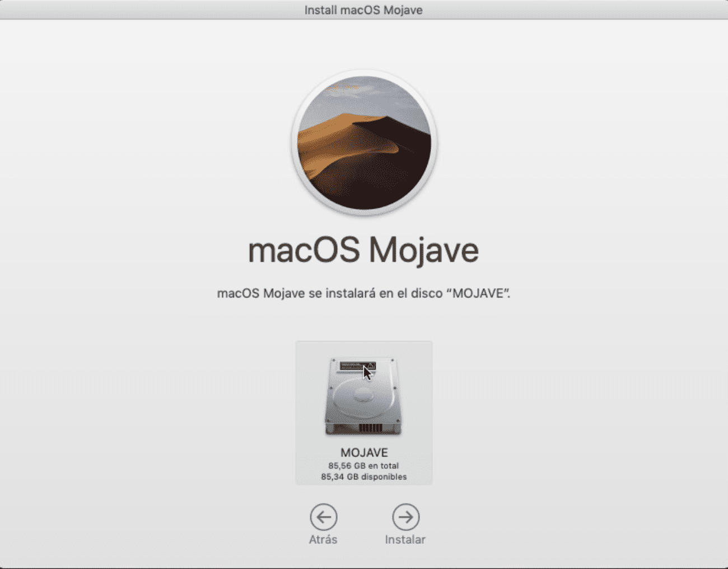Click the hard drive illustration above MOJAVE label
Viewport: 728px width, 569px height.
click(363, 395)
